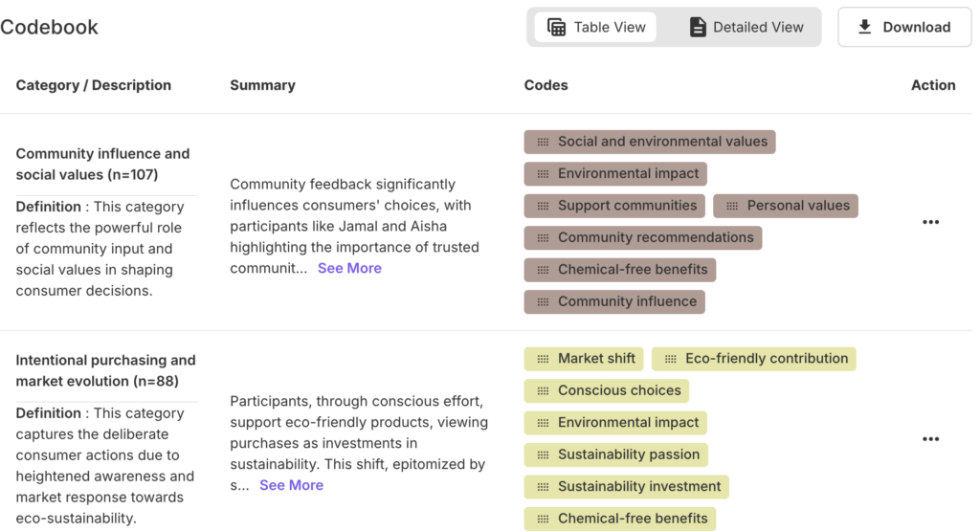
Task: Expand Community influence summary with See More
Action: tap(349, 269)
